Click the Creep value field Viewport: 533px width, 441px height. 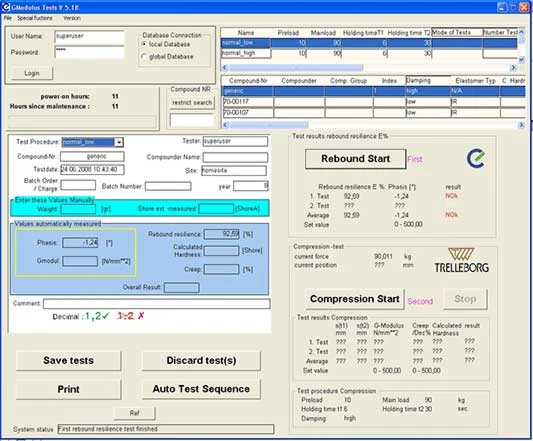[x=222, y=270]
